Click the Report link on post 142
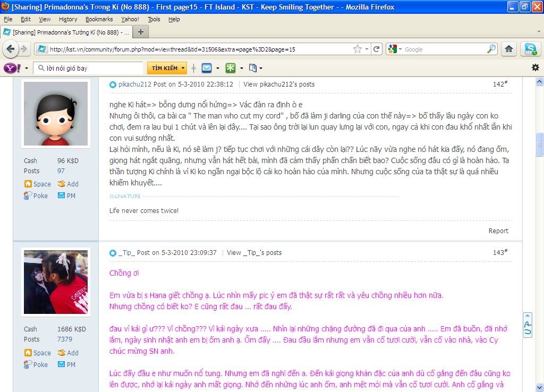The width and height of the screenshot is (544, 392). point(498,231)
